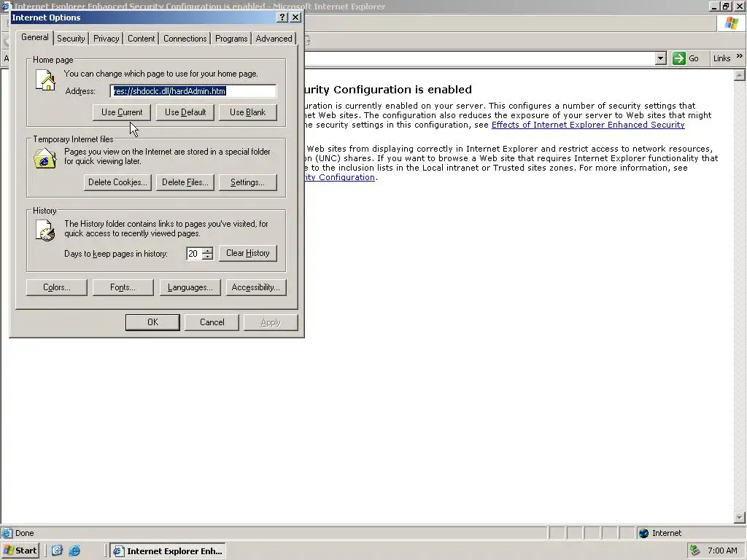Decrease days to keep history

pos(207,257)
